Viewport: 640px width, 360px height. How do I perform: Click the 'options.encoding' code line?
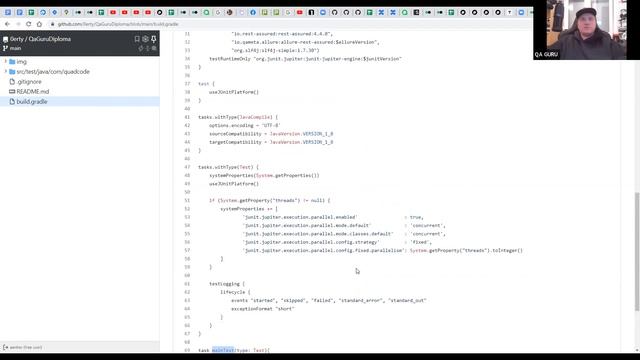click(245, 125)
